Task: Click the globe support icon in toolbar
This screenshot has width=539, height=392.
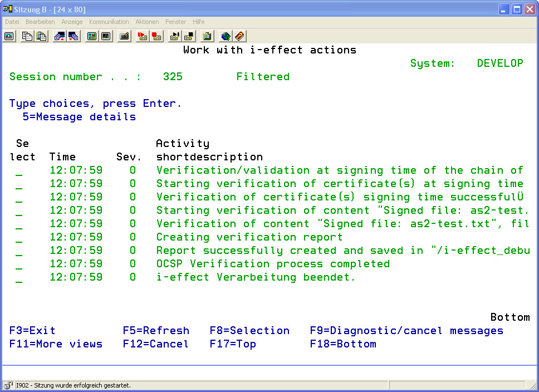Action: tap(225, 36)
